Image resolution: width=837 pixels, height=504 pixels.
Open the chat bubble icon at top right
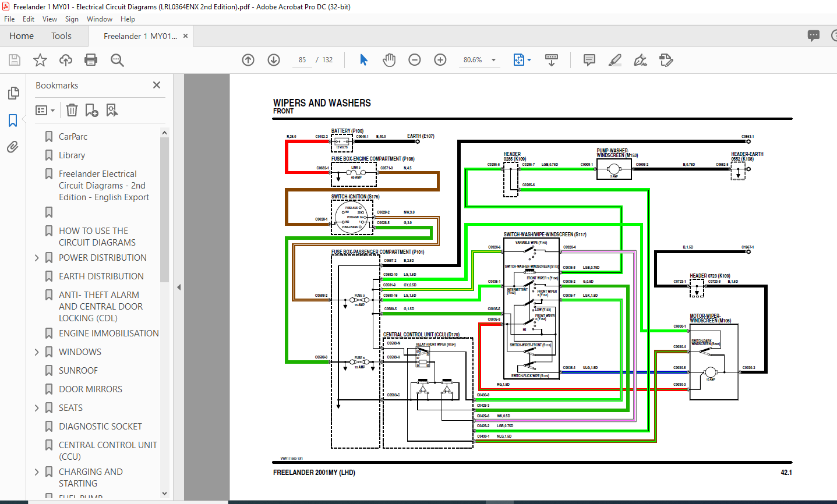coord(814,36)
